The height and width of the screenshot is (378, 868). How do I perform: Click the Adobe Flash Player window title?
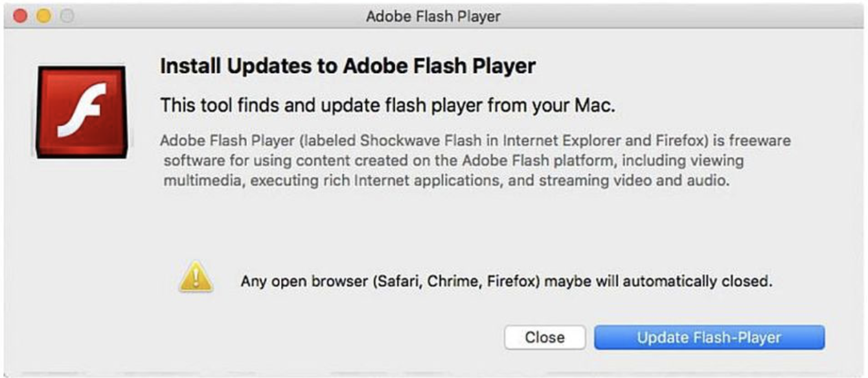433,16
